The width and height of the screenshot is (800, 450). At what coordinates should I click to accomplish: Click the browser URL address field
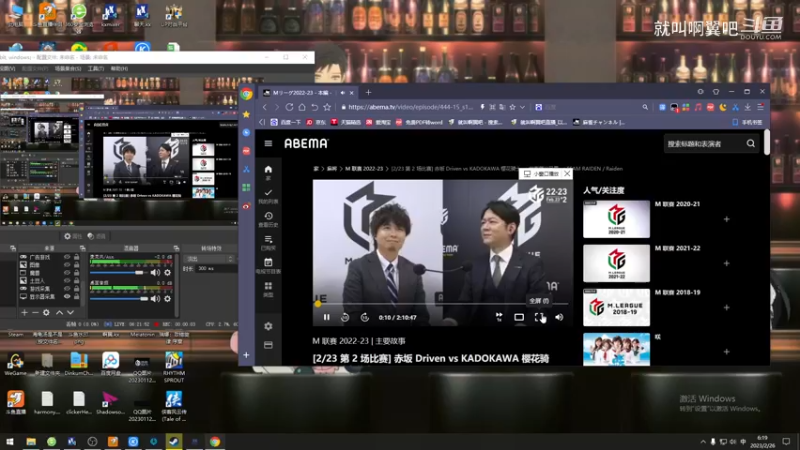click(411, 107)
